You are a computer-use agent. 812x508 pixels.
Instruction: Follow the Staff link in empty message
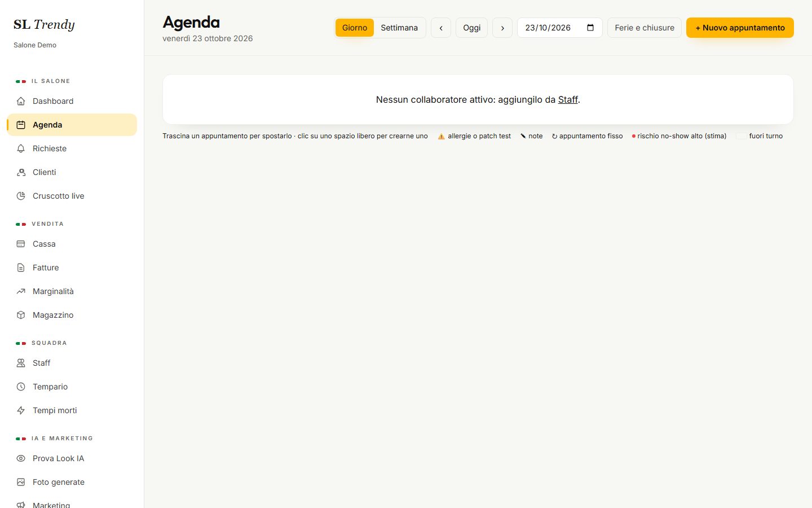pyautogui.click(x=568, y=99)
